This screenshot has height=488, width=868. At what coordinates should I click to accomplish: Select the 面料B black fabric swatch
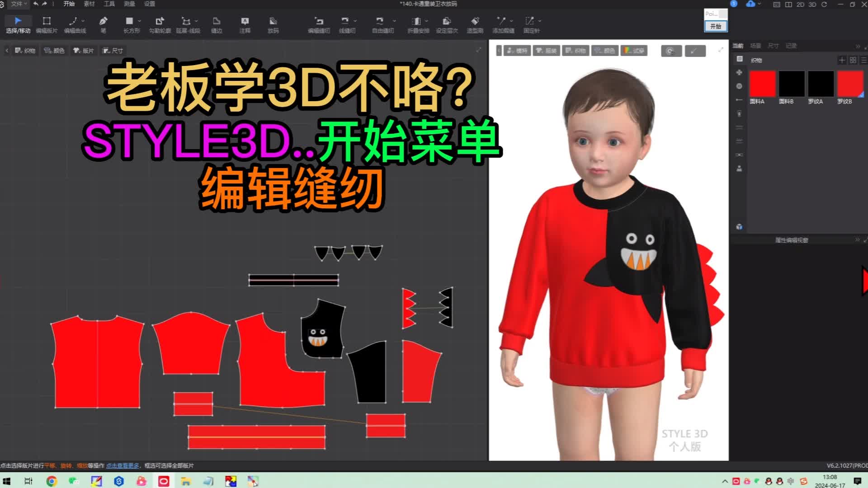(x=792, y=84)
